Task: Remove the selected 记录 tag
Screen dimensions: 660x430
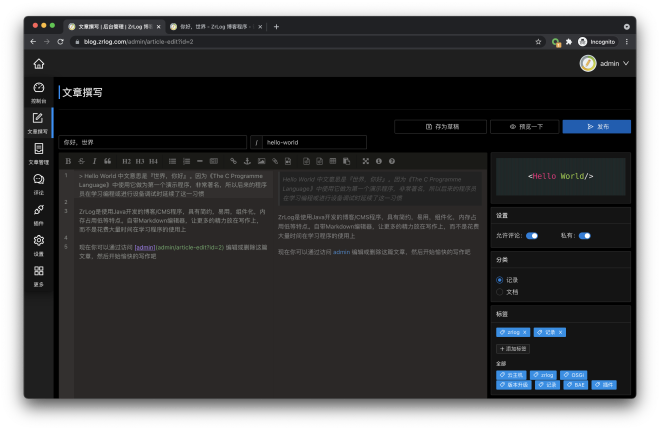Action: [560, 332]
